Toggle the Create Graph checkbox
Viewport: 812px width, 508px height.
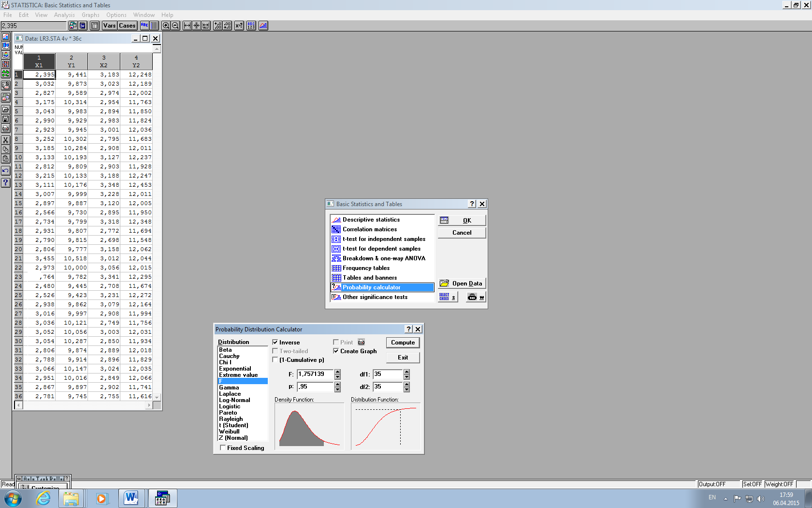(336, 351)
